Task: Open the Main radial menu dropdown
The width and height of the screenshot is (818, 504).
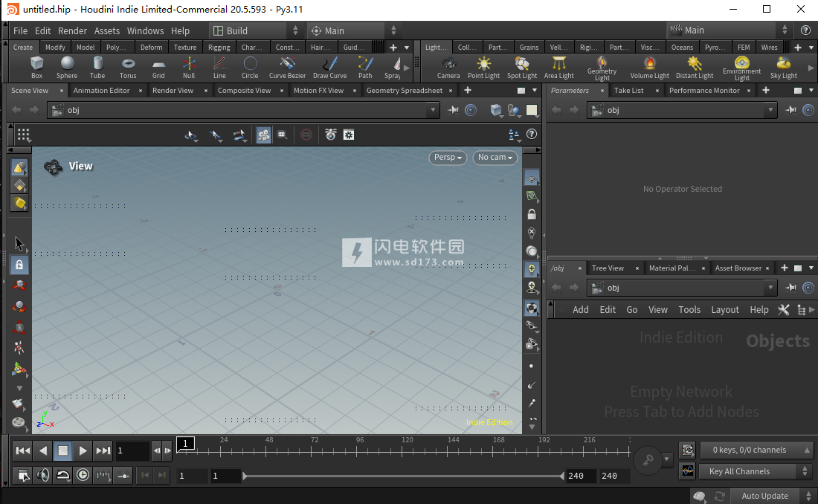Action: (x=353, y=30)
